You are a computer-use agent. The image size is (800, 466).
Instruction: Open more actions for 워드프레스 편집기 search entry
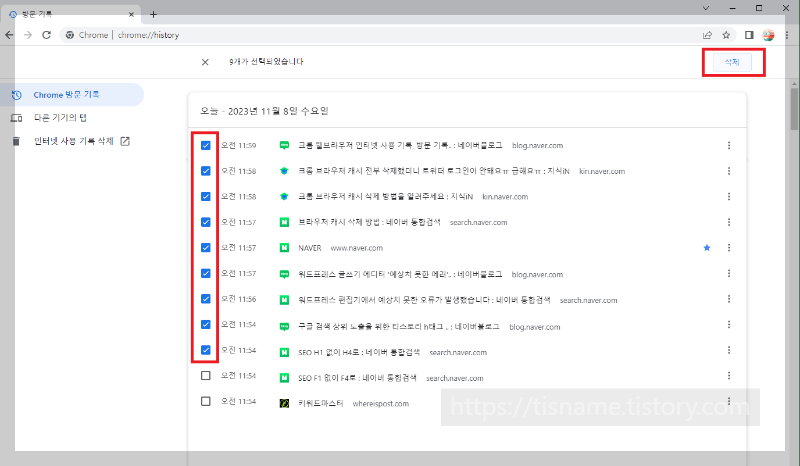729,299
